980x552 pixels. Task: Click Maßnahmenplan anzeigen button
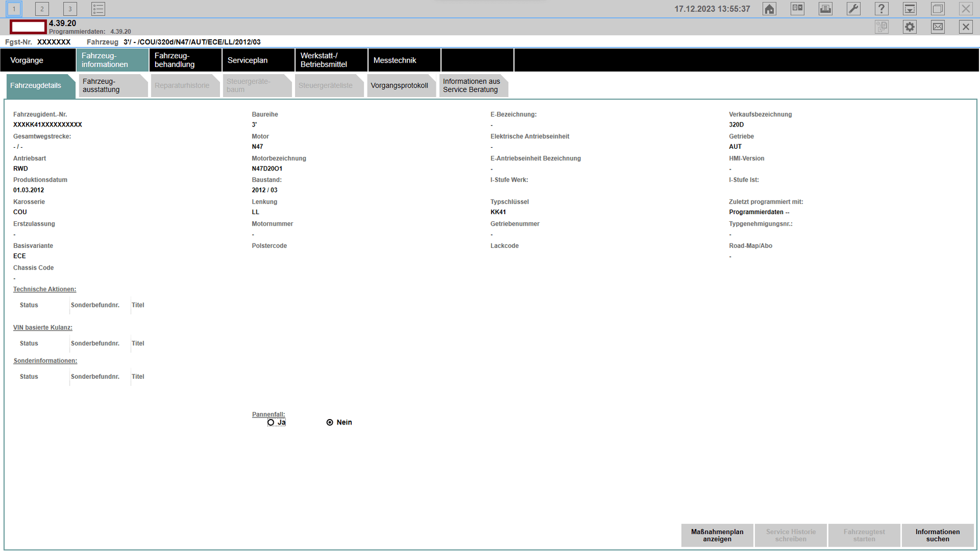coord(717,536)
